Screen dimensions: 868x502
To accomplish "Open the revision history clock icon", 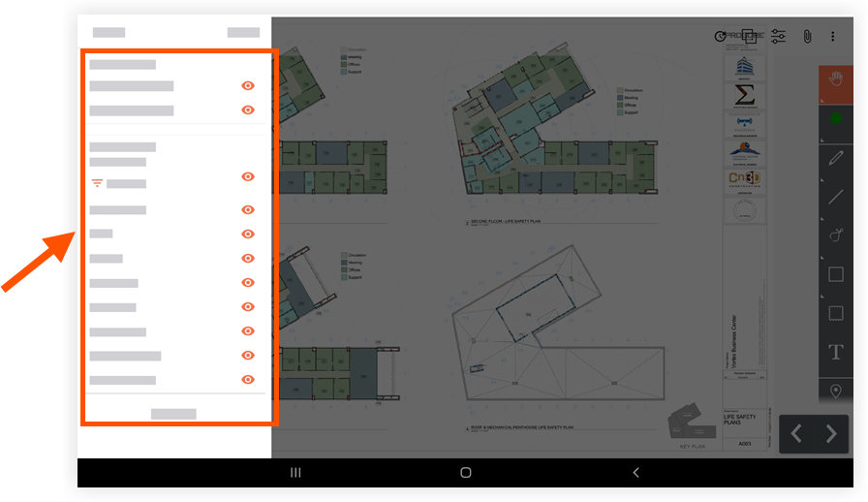I will click(720, 37).
